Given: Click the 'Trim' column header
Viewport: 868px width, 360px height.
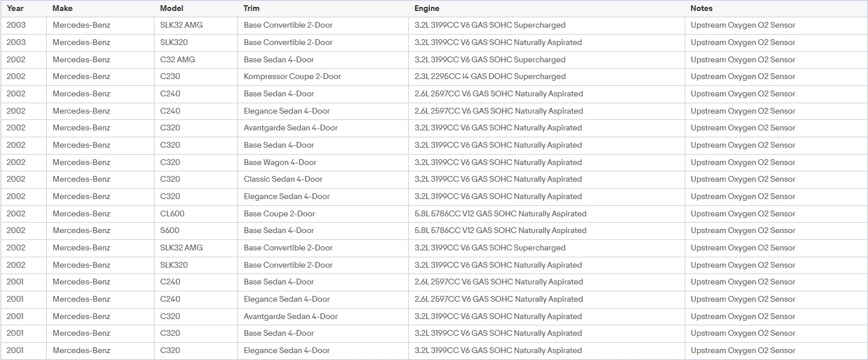Looking at the screenshot, I should click(x=251, y=9).
